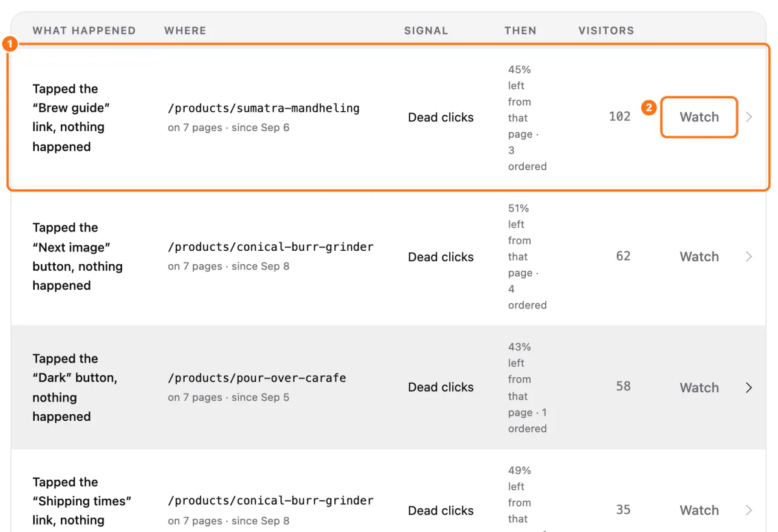This screenshot has height=532, width=778.
Task: Click the VISITORS column header
Action: (x=606, y=30)
